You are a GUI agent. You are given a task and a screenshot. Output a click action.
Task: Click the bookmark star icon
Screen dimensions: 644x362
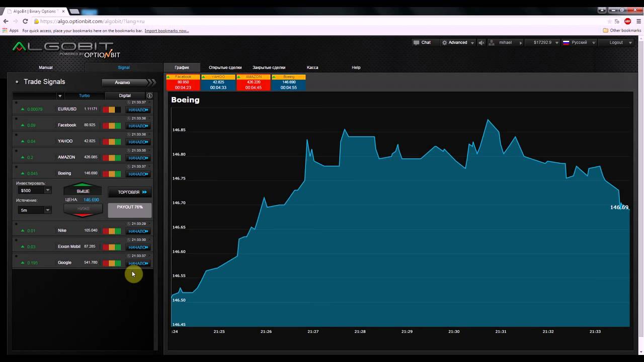[x=609, y=21]
